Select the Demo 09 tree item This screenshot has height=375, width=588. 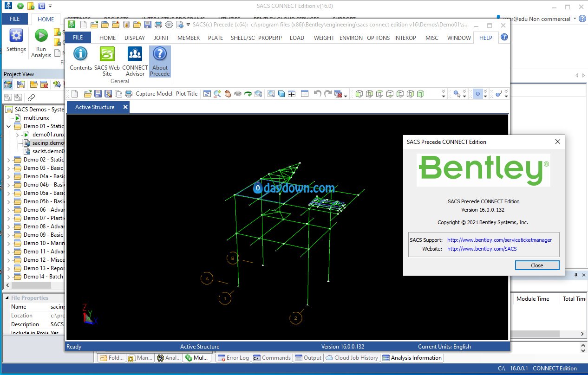(x=43, y=235)
